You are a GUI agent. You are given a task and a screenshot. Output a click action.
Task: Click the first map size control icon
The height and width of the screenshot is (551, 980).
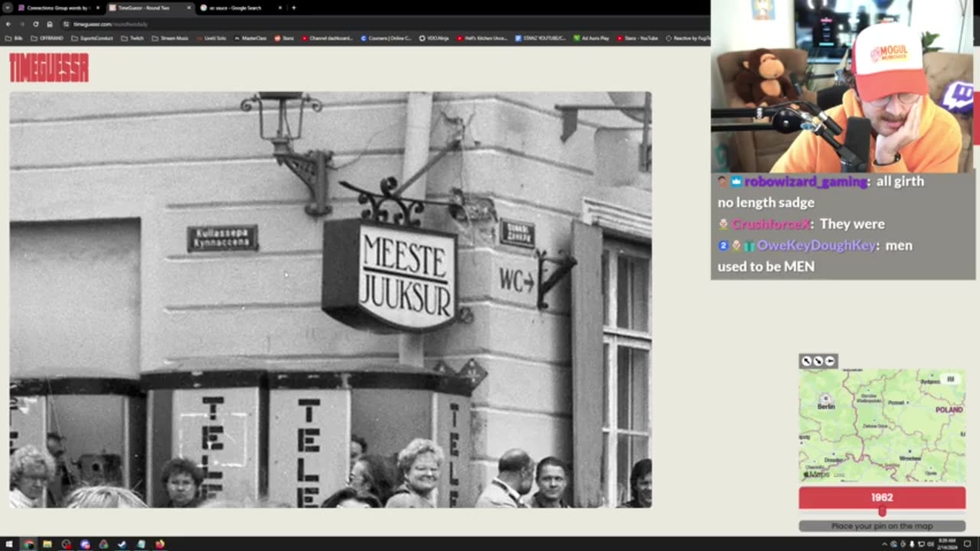(806, 361)
